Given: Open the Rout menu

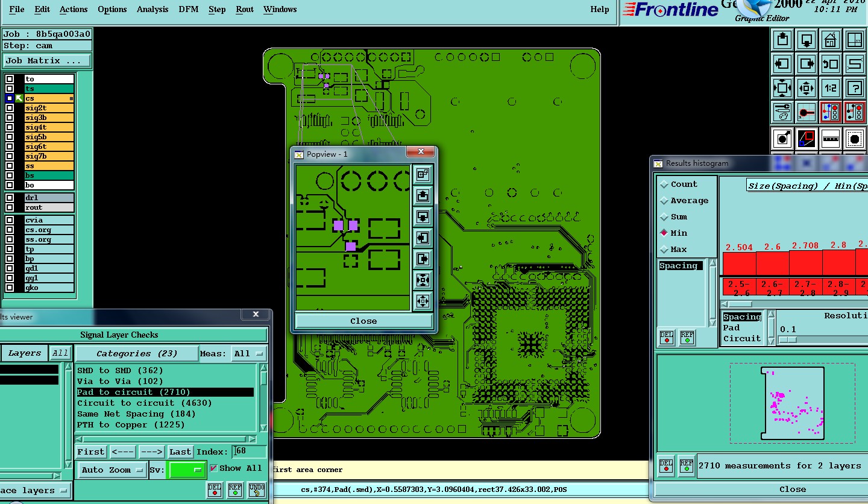Looking at the screenshot, I should pos(245,9).
